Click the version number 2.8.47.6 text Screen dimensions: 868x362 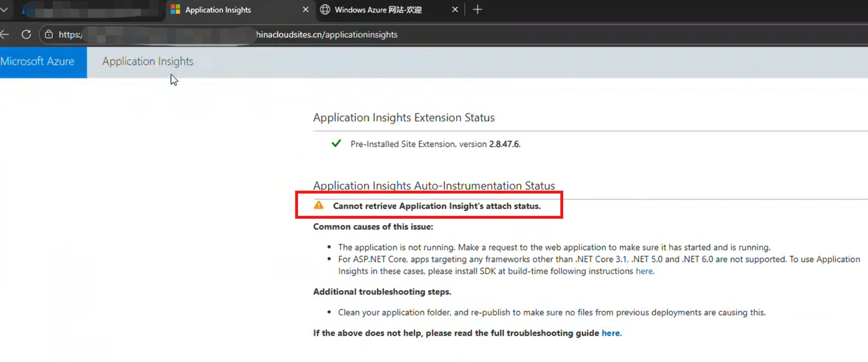504,144
